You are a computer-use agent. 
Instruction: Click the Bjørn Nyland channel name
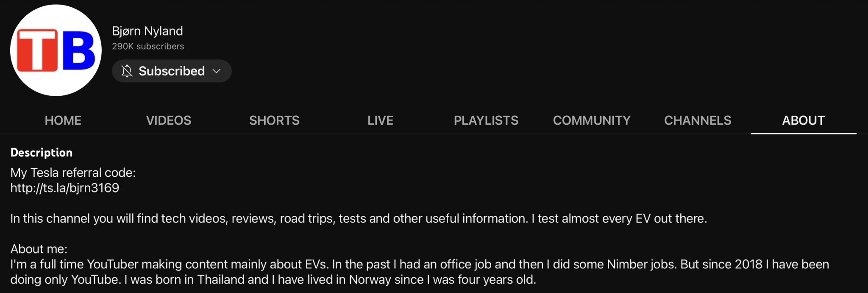click(147, 31)
